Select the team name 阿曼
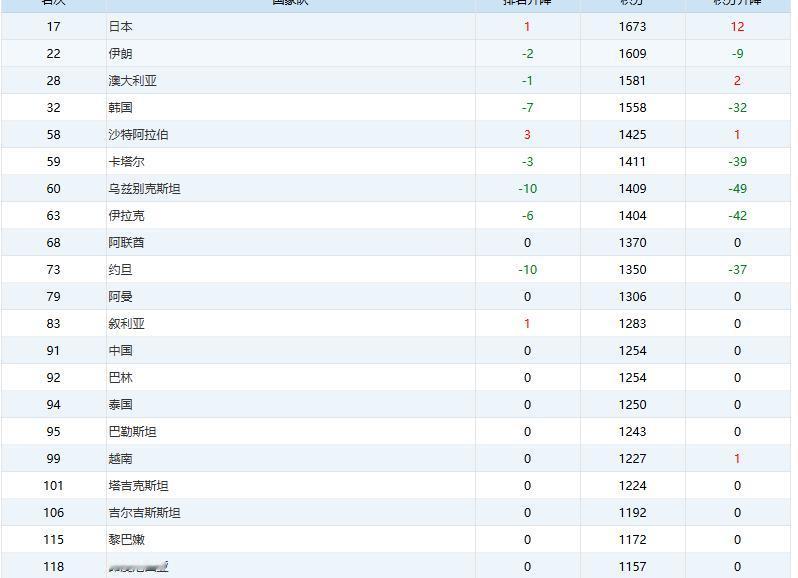The width and height of the screenshot is (798, 578). point(120,297)
